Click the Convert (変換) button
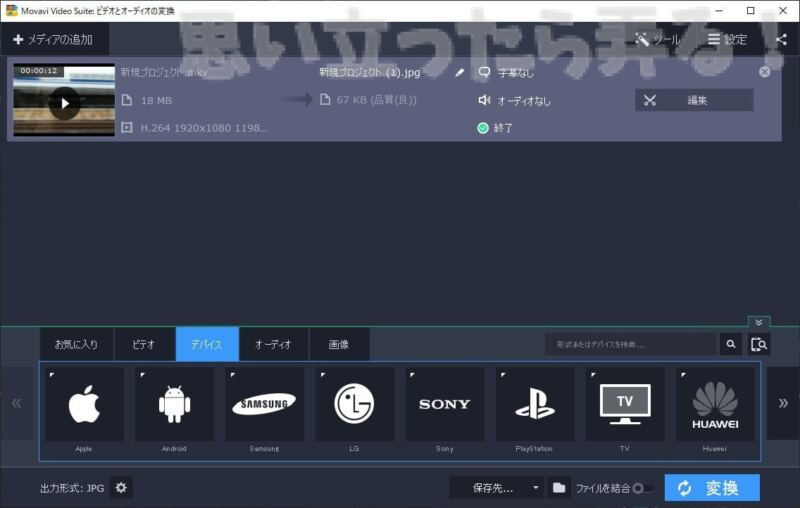This screenshot has height=508, width=800. point(712,488)
